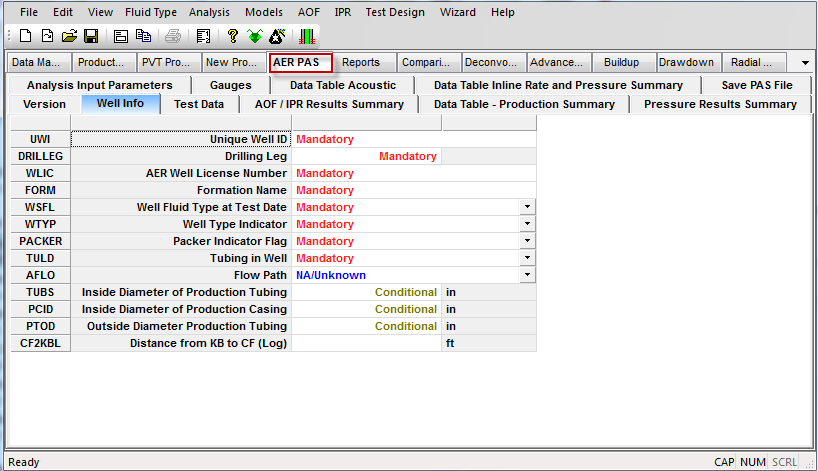Open the Well Type Indicator dropdown
The height and width of the screenshot is (471, 818).
click(527, 224)
